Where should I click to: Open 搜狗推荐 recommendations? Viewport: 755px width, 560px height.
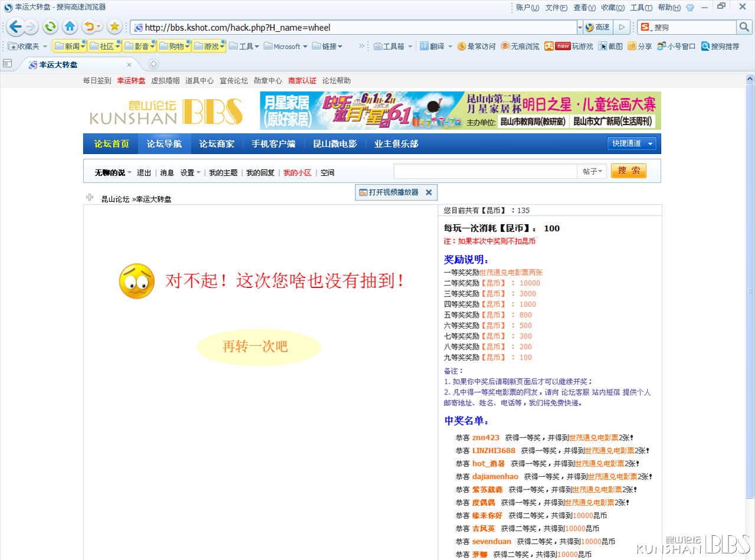(x=720, y=46)
